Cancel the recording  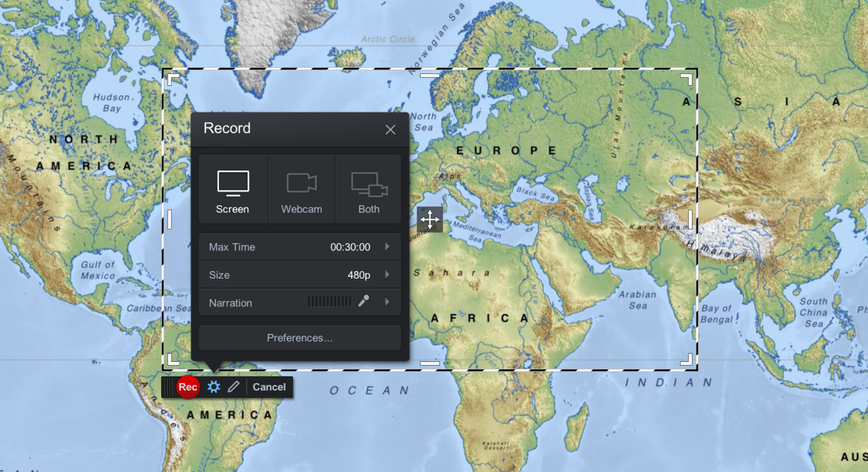click(x=269, y=387)
